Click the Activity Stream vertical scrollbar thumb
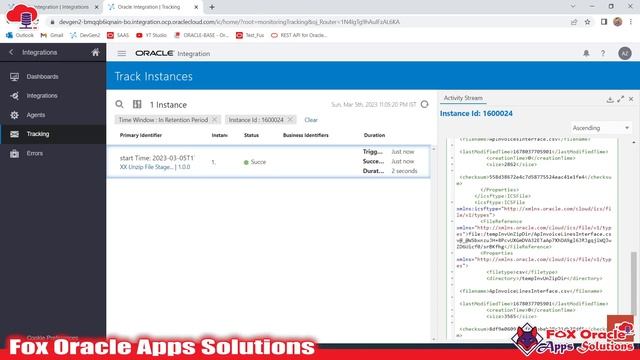 633,282
